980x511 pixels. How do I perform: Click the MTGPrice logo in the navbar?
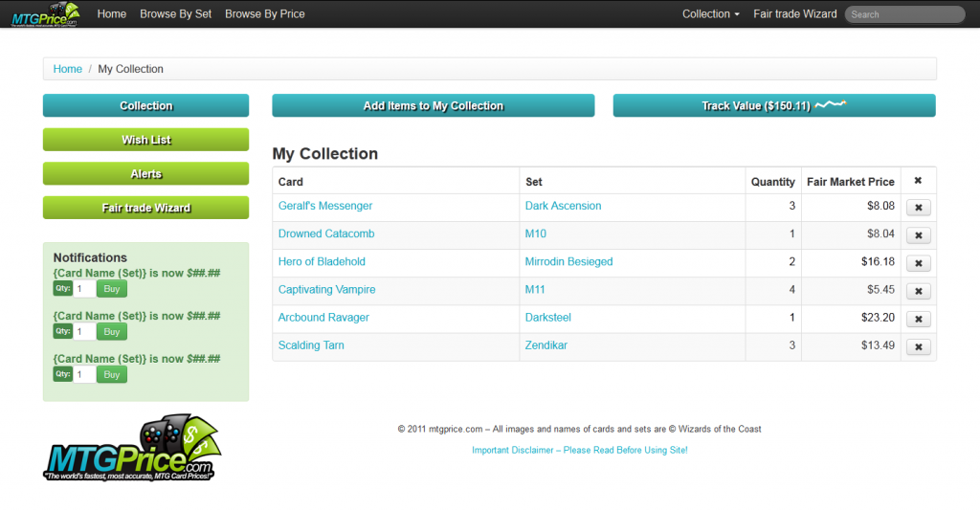click(x=46, y=14)
